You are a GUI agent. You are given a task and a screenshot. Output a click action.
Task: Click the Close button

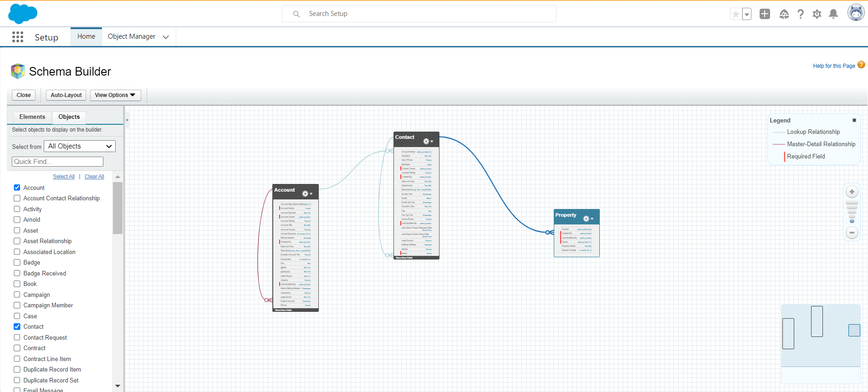[24, 95]
